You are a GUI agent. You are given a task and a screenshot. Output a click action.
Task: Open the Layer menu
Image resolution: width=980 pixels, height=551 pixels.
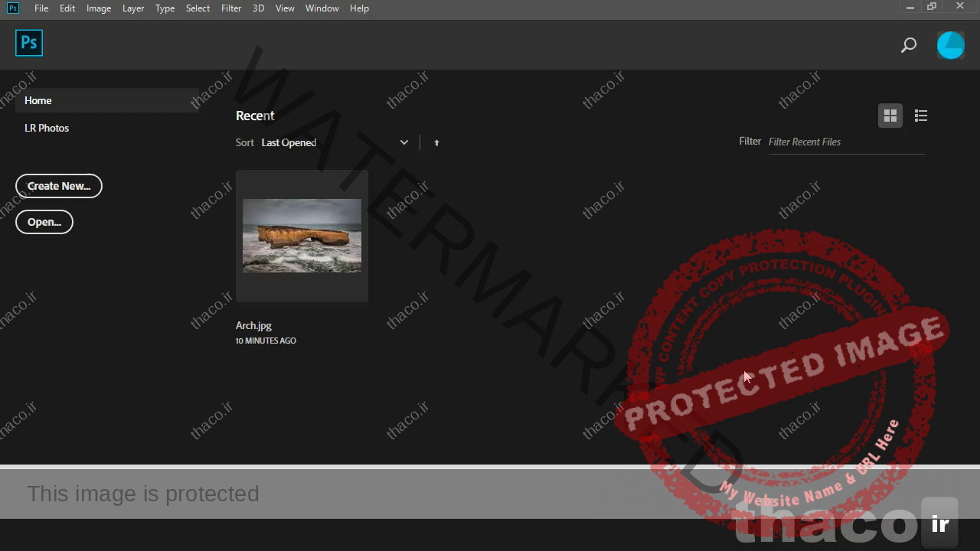[133, 8]
